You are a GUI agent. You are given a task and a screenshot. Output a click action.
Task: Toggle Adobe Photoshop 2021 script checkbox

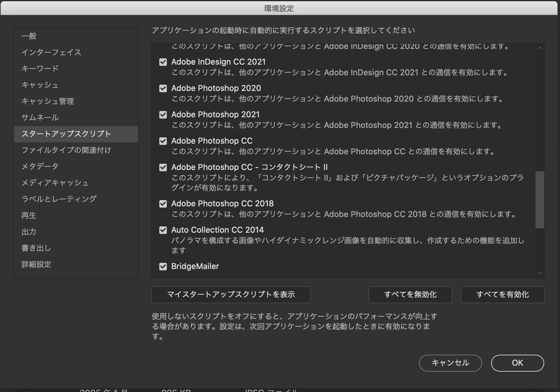tap(163, 115)
